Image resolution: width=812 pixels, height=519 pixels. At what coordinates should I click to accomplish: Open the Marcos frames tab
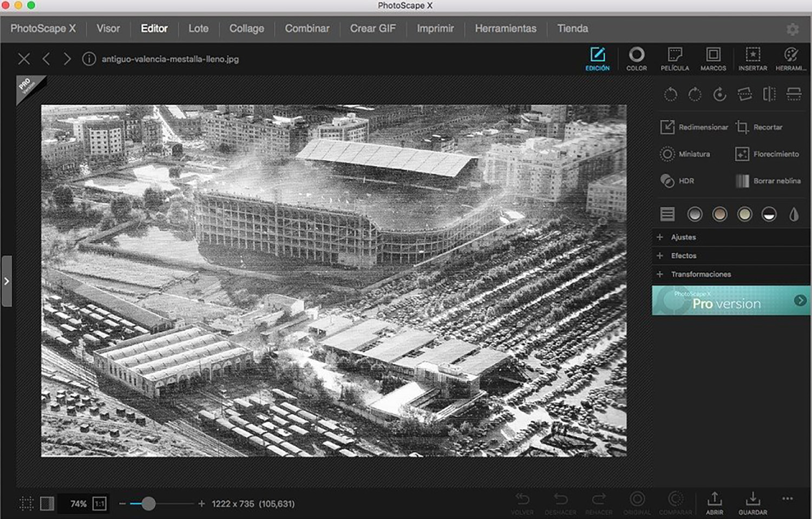coord(713,59)
